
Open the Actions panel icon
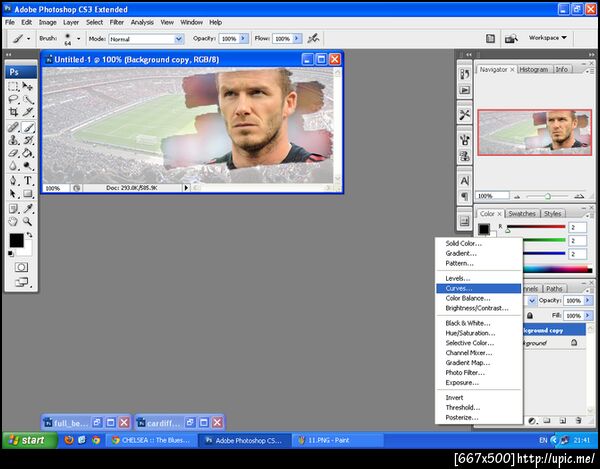click(465, 90)
